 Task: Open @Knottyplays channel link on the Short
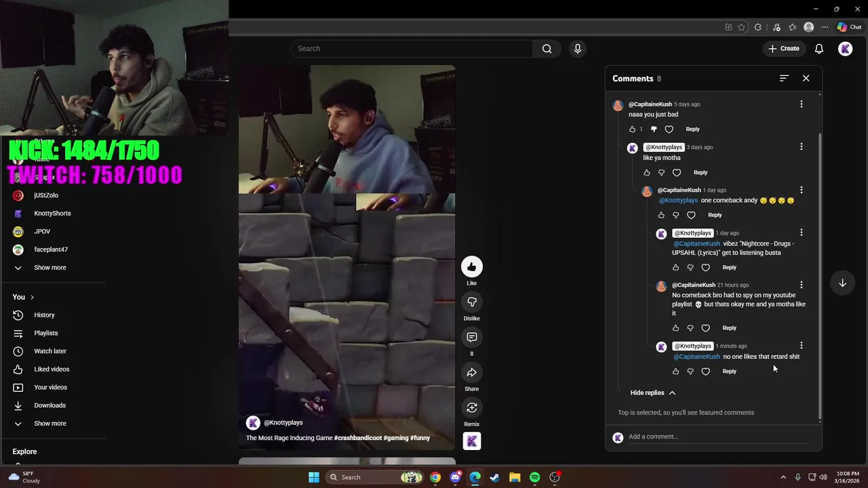pyautogui.click(x=283, y=423)
